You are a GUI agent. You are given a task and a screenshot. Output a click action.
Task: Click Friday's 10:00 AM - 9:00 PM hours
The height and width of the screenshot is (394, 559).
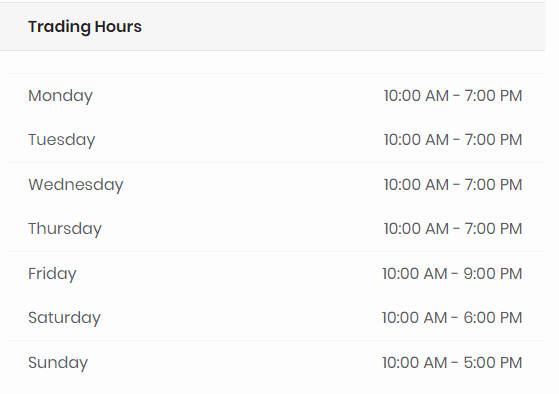(x=452, y=273)
